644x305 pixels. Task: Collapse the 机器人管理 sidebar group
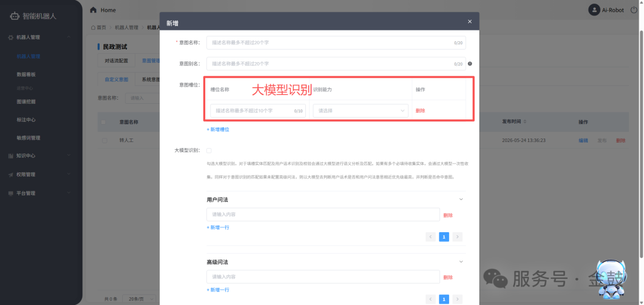tap(69, 38)
